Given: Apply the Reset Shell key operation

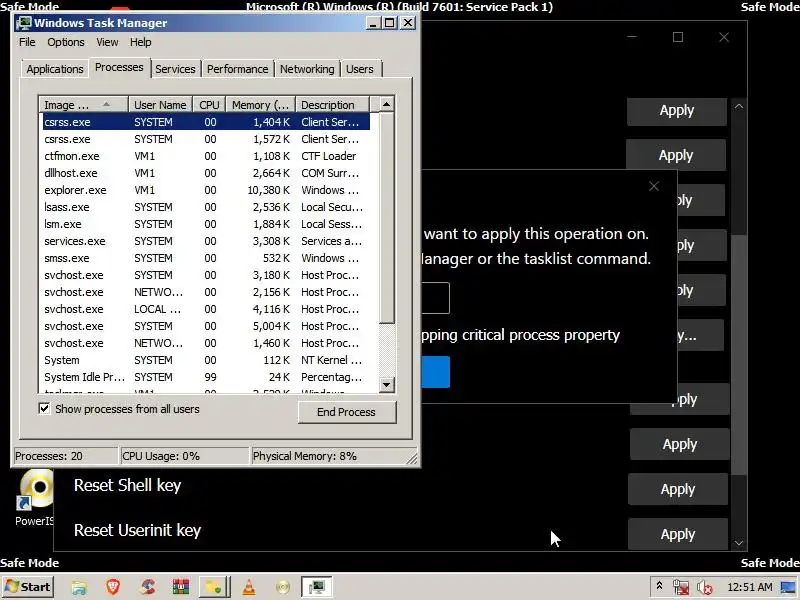Looking at the screenshot, I should [x=678, y=489].
